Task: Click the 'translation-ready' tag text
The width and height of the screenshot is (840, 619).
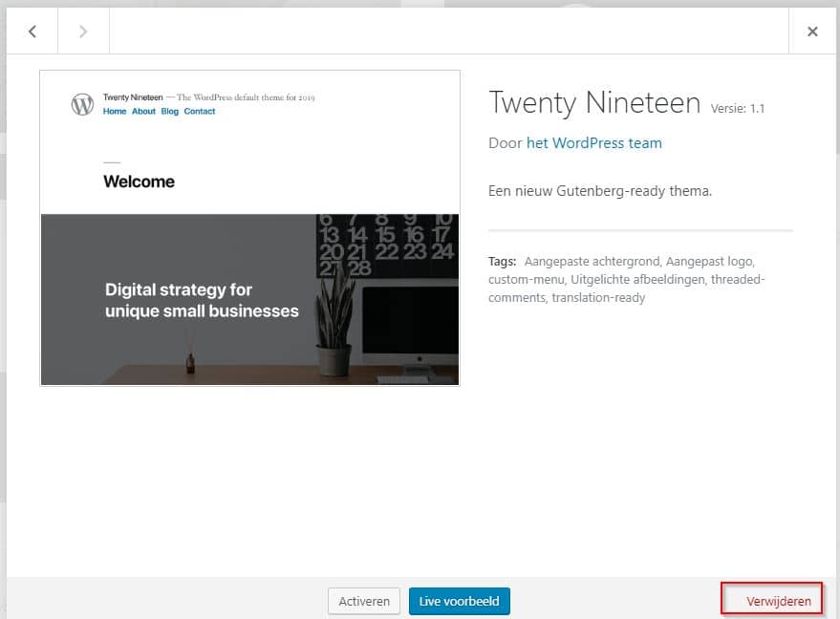Action: click(598, 298)
